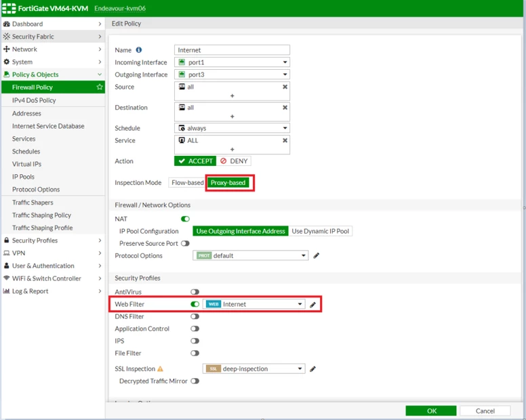Click the SSL Inspection warning icon
The image size is (526, 420).
(x=161, y=369)
